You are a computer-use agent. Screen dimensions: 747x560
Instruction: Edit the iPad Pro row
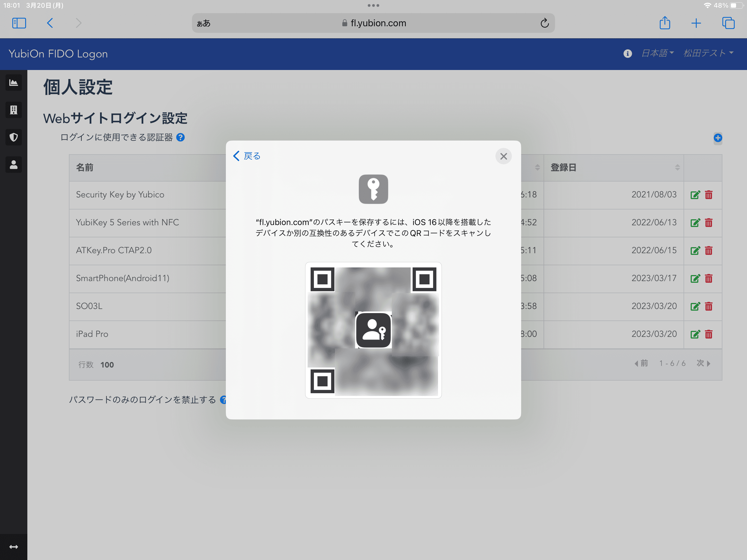(x=695, y=334)
